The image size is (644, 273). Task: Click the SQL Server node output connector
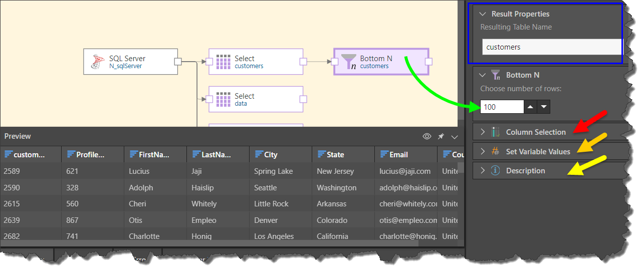(177, 62)
